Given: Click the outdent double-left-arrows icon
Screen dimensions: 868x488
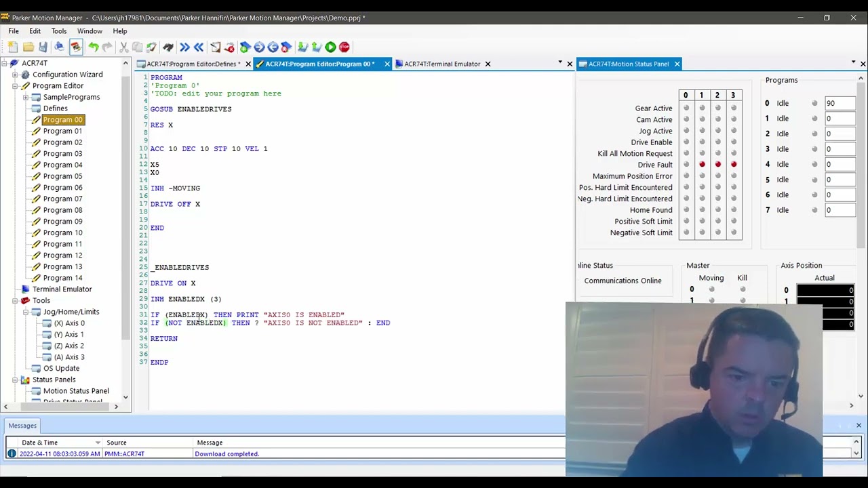Looking at the screenshot, I should pyautogui.click(x=199, y=47).
